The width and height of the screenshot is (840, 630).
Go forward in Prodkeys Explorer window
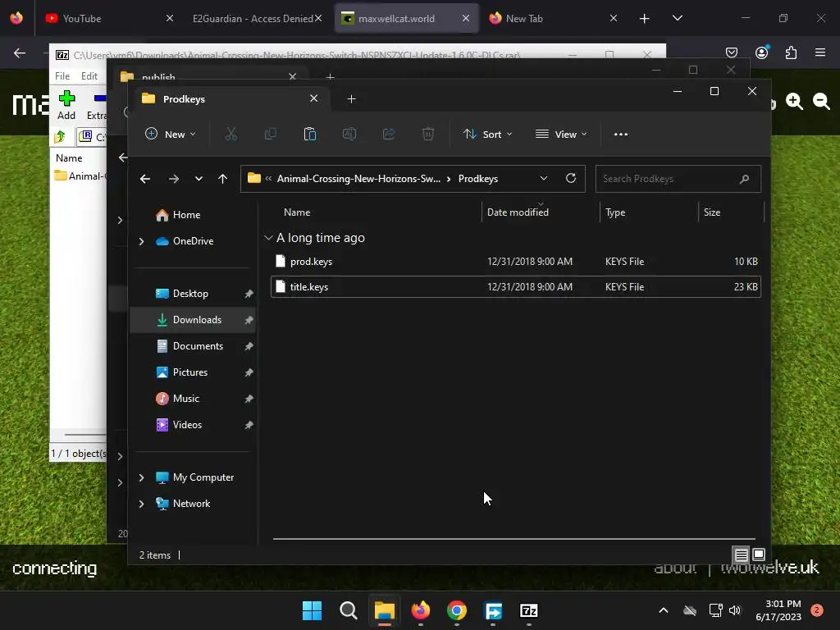pyautogui.click(x=174, y=179)
